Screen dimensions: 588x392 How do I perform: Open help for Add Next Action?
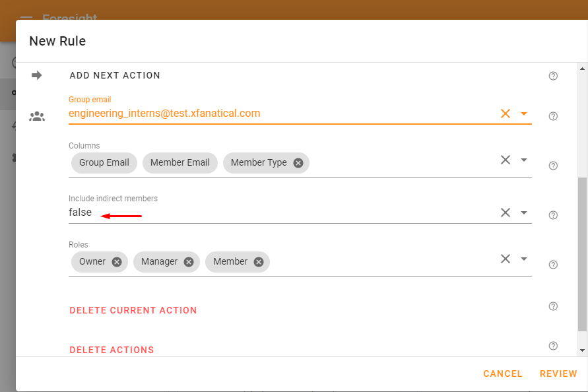tap(553, 76)
